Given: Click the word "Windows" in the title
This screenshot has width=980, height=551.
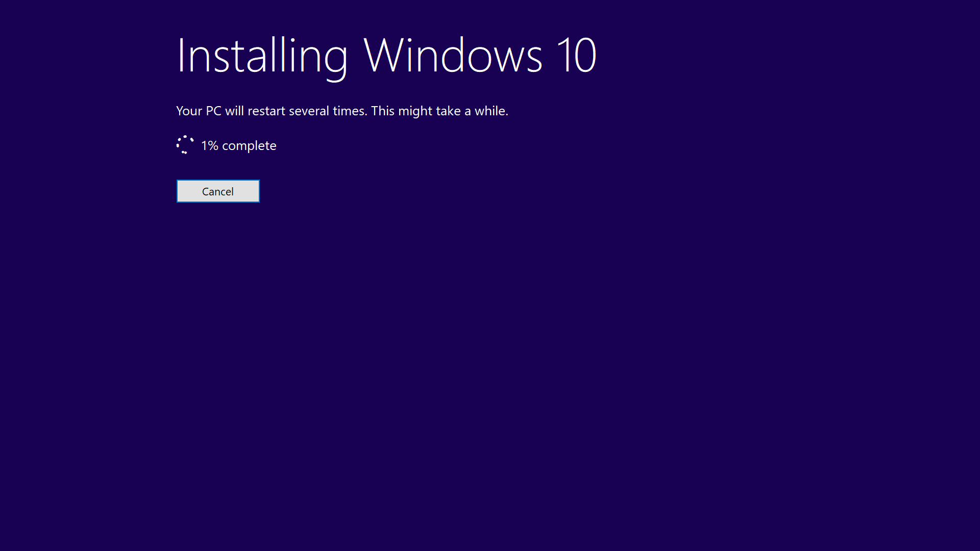Looking at the screenshot, I should tap(453, 56).
